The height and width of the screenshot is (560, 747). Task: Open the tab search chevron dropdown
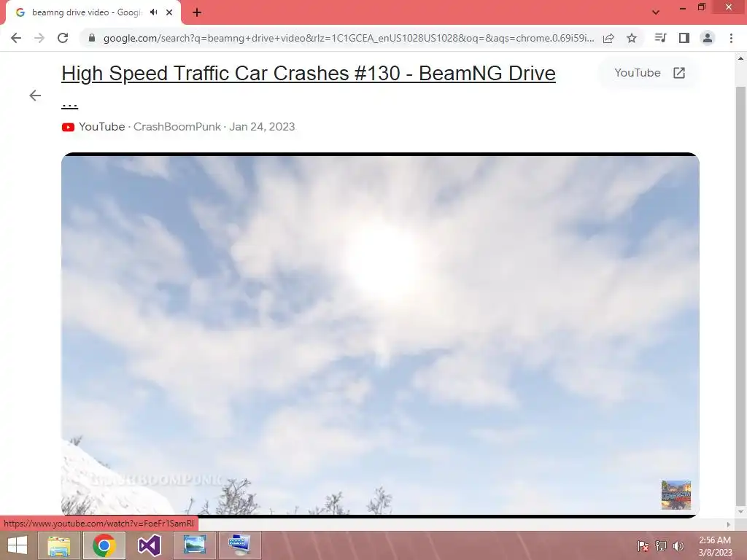(x=656, y=12)
